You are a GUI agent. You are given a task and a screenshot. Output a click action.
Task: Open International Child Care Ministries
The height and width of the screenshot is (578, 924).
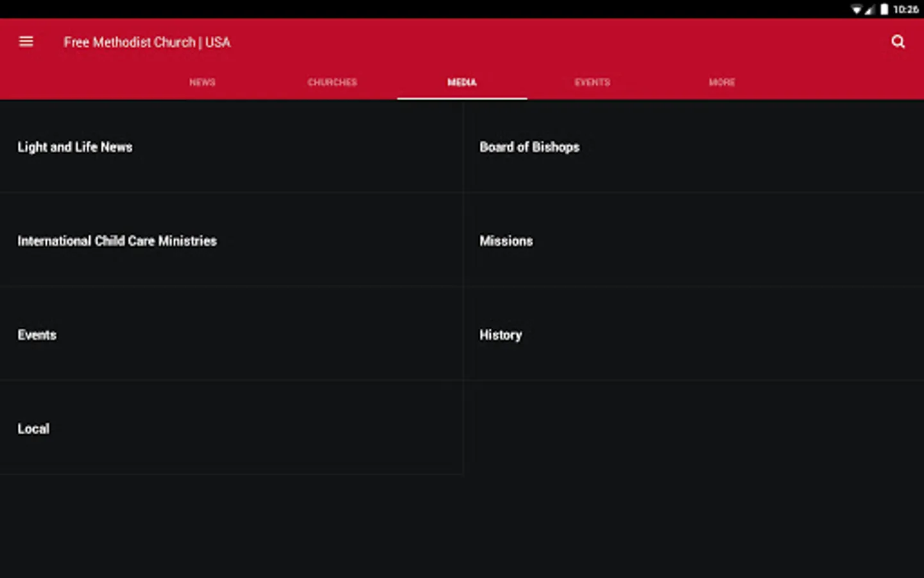click(231, 240)
